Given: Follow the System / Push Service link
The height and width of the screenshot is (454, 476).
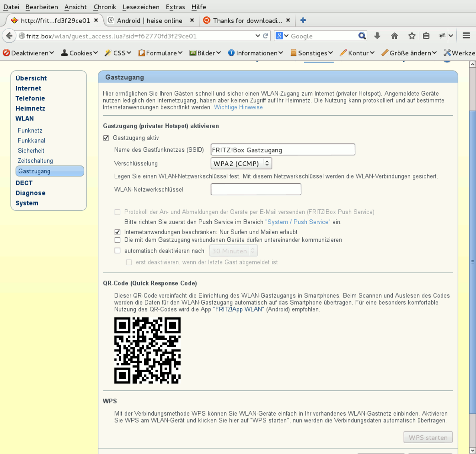Looking at the screenshot, I should coord(298,222).
